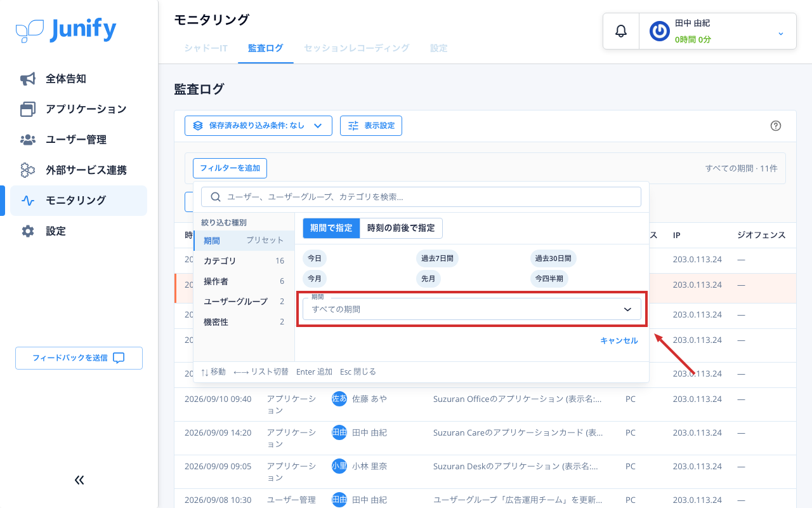Screen dimensions: 812x508
Task: Select ユーザーグループ filter type
Action: [244, 302]
